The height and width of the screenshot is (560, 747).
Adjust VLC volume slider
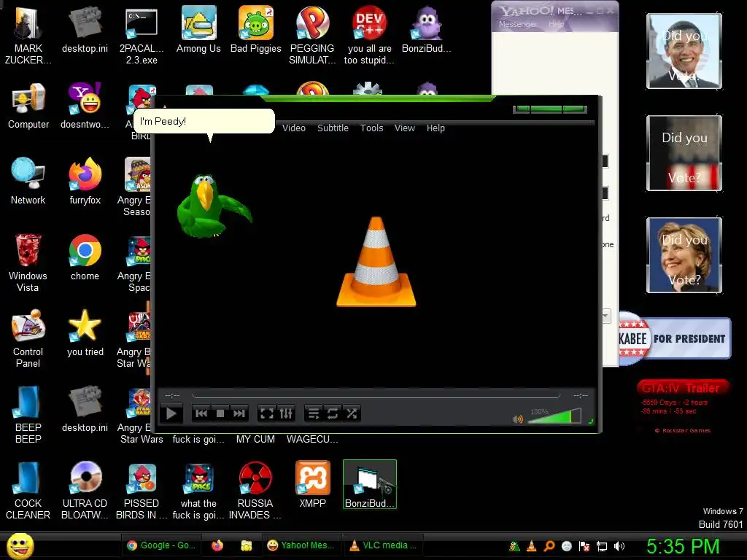[x=554, y=416]
